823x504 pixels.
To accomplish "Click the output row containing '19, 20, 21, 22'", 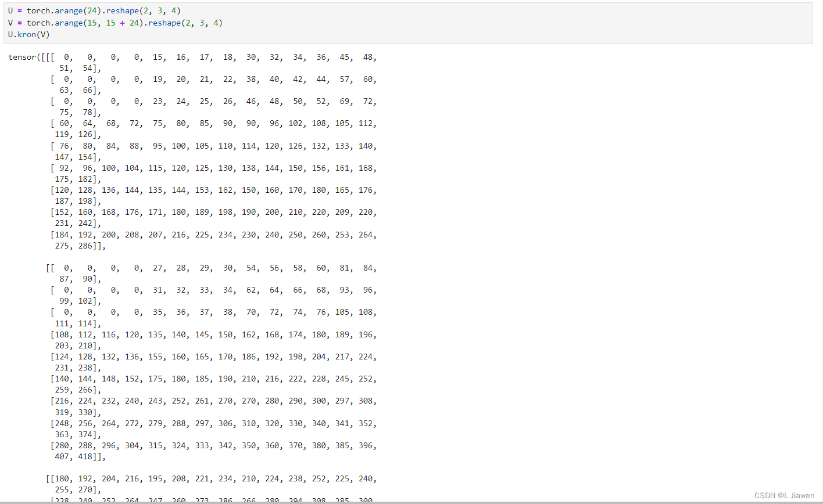I will tap(213, 79).
